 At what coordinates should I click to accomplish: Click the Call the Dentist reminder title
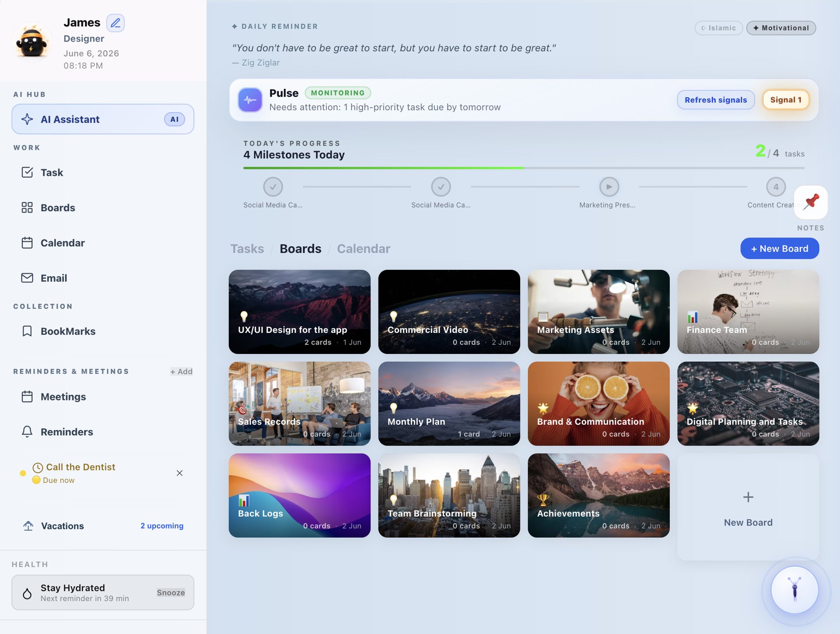click(80, 467)
